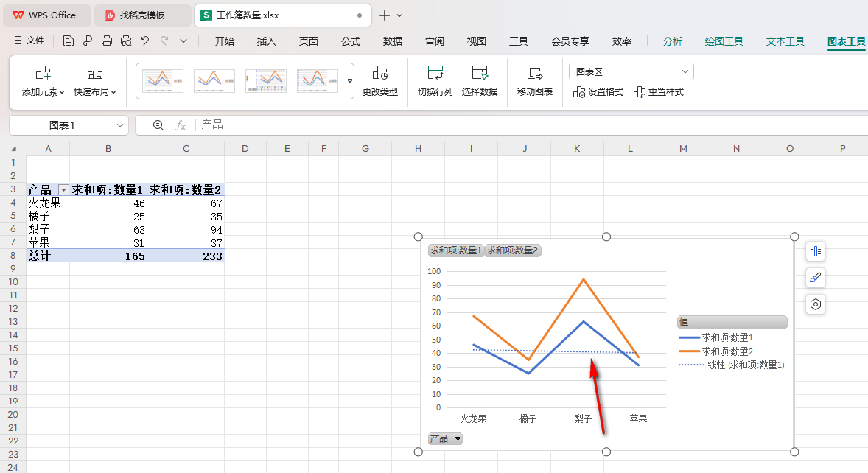Click the export-to-PDF icon beside Save

[x=88, y=41]
